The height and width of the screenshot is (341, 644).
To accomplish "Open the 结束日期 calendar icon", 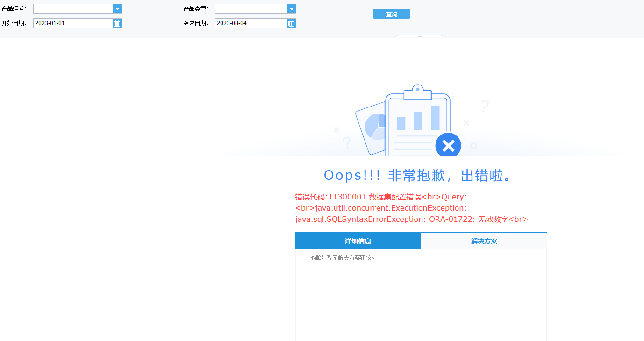I will (x=292, y=23).
